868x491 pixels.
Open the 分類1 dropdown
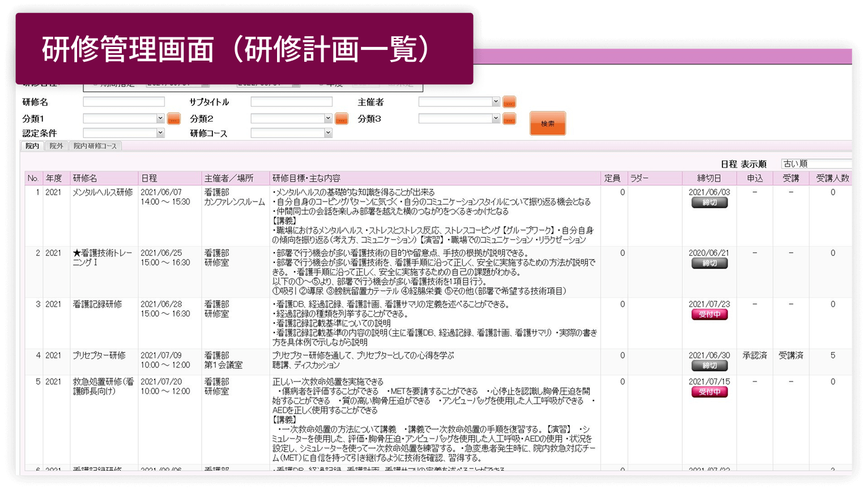pos(124,118)
